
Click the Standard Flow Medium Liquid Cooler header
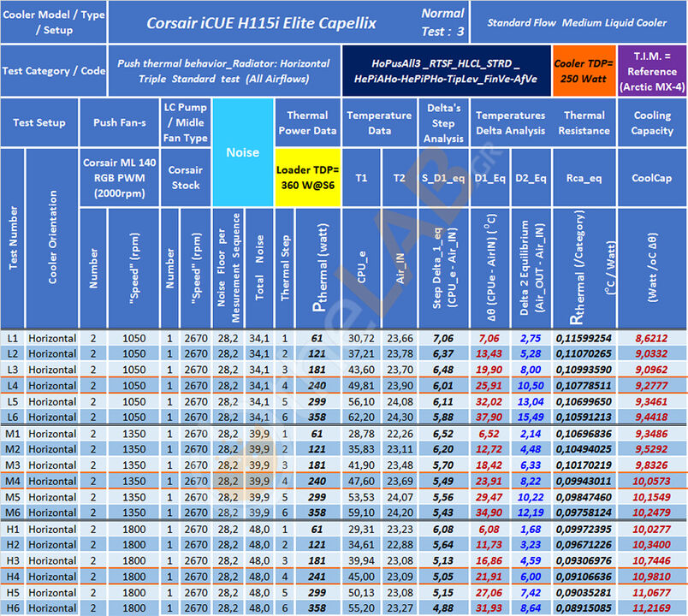click(577, 22)
